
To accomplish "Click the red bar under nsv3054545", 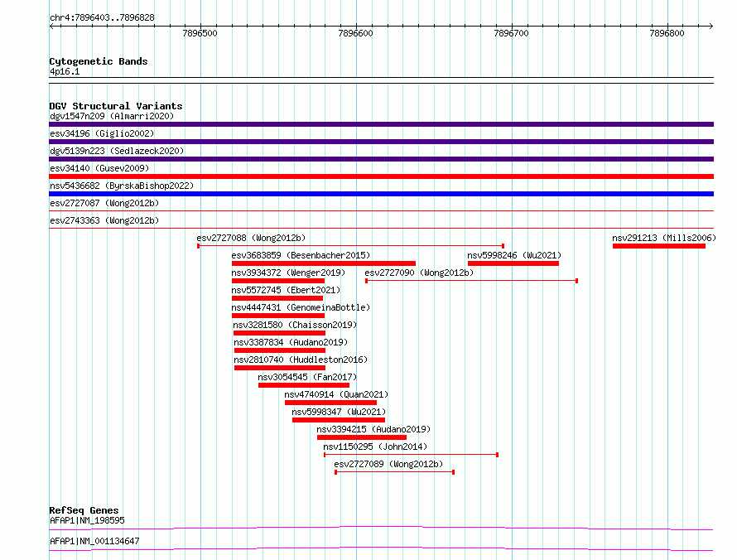I will click(304, 385).
